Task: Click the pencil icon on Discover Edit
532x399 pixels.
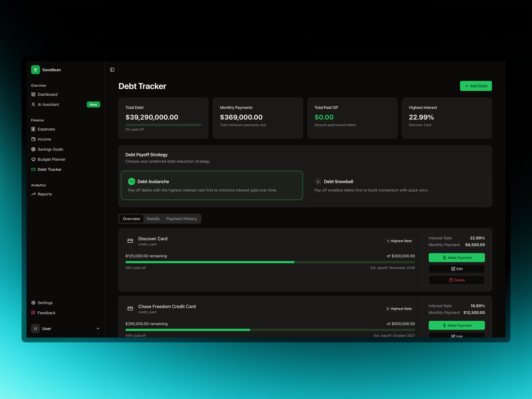Action: (x=453, y=269)
